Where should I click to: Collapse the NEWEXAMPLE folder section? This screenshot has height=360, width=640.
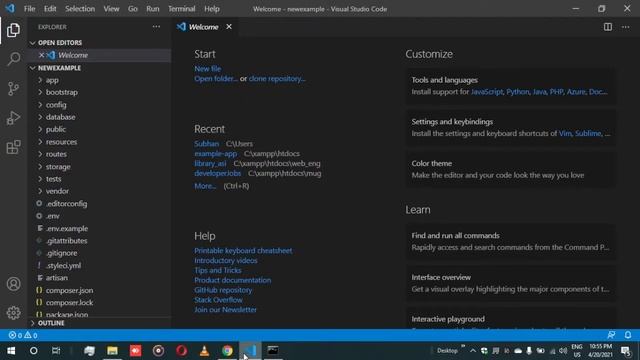[x=33, y=68]
